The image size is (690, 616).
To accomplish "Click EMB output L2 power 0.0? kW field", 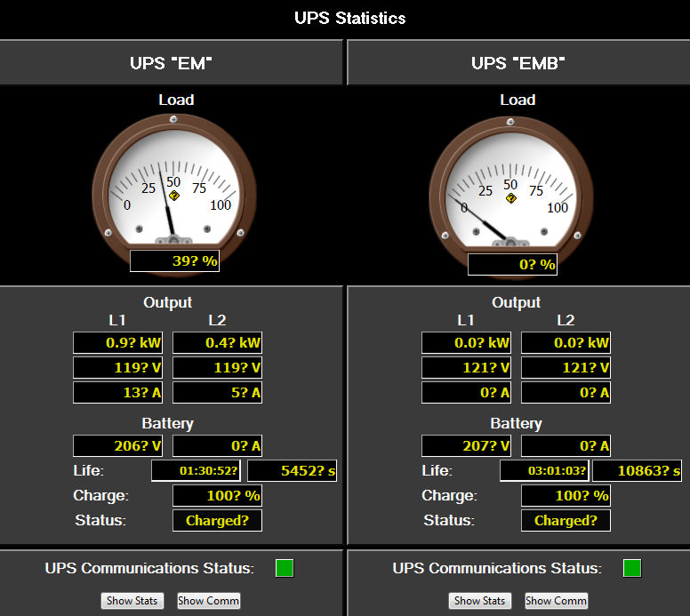I will click(566, 343).
